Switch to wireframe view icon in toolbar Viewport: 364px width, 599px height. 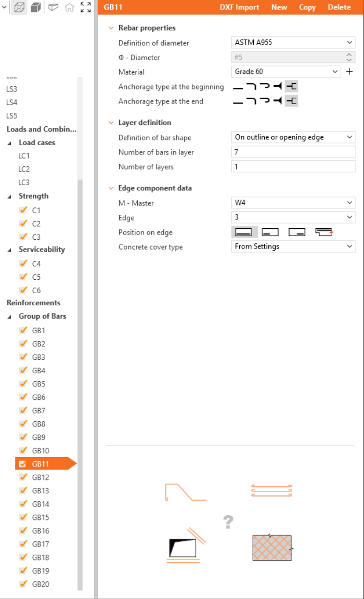point(19,8)
